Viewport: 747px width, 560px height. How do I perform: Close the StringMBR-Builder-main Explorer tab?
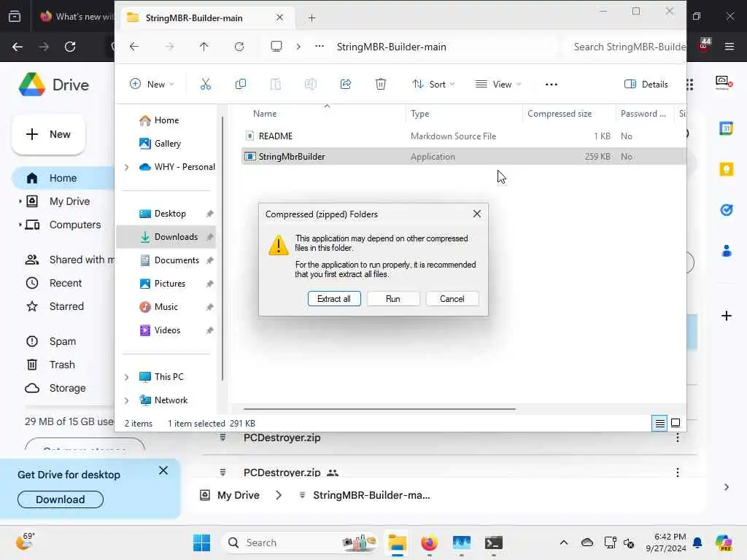pos(279,17)
